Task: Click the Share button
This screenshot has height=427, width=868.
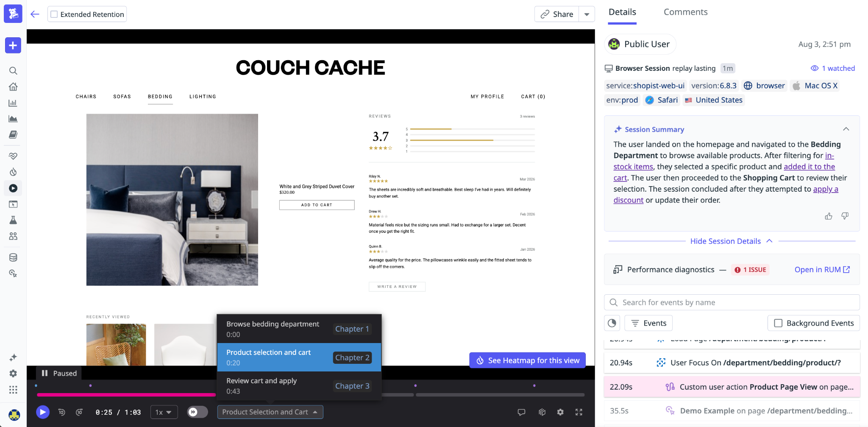Action: click(556, 14)
